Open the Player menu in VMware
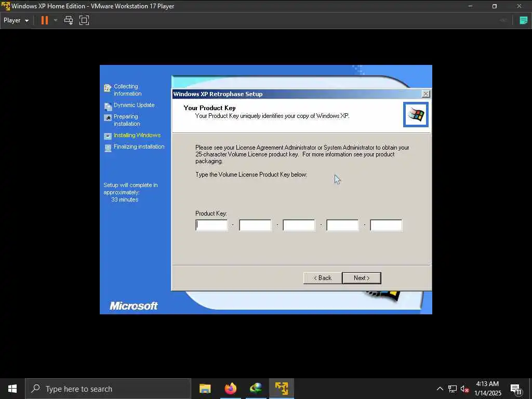The height and width of the screenshot is (399, 532). coord(16,20)
